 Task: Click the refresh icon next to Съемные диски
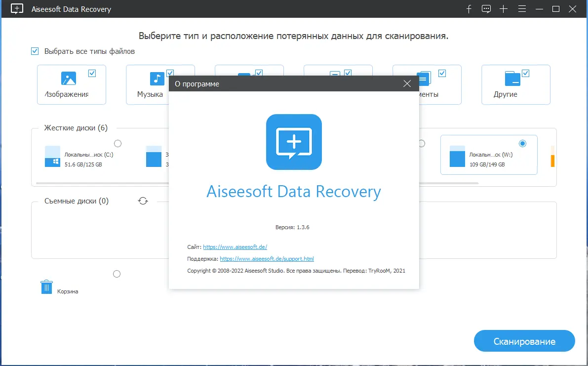143,201
